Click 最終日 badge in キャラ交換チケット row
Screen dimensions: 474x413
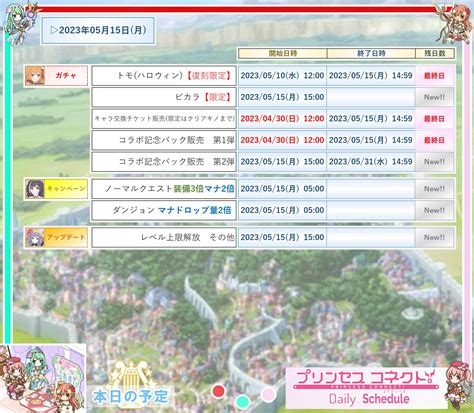coord(434,119)
